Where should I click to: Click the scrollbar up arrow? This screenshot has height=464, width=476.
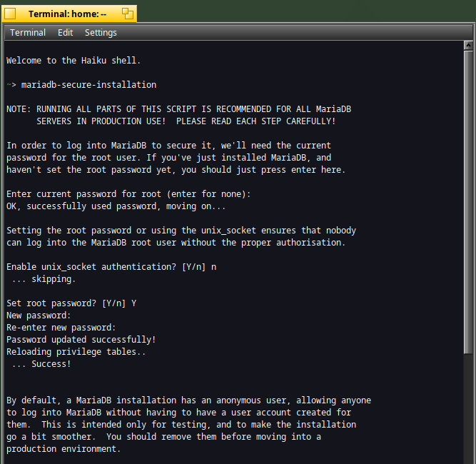coord(468,46)
